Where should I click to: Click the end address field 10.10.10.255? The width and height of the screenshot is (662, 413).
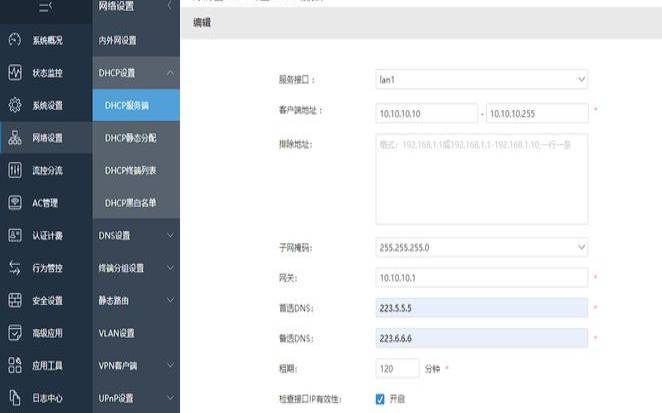click(x=537, y=113)
